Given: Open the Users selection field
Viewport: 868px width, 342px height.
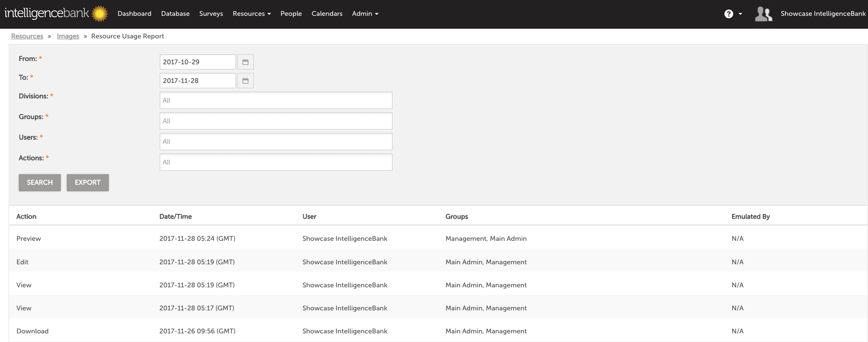Looking at the screenshot, I should pyautogui.click(x=276, y=142).
